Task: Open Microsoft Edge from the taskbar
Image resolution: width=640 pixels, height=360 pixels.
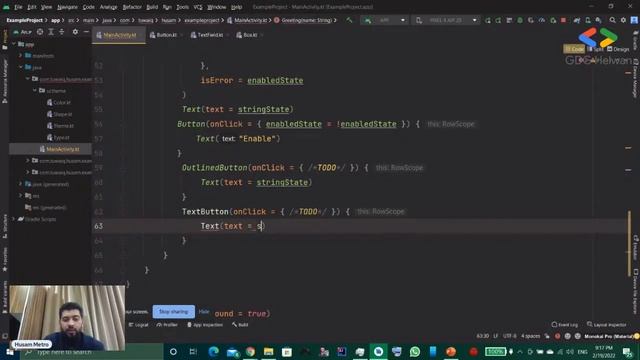Action: (213, 351)
